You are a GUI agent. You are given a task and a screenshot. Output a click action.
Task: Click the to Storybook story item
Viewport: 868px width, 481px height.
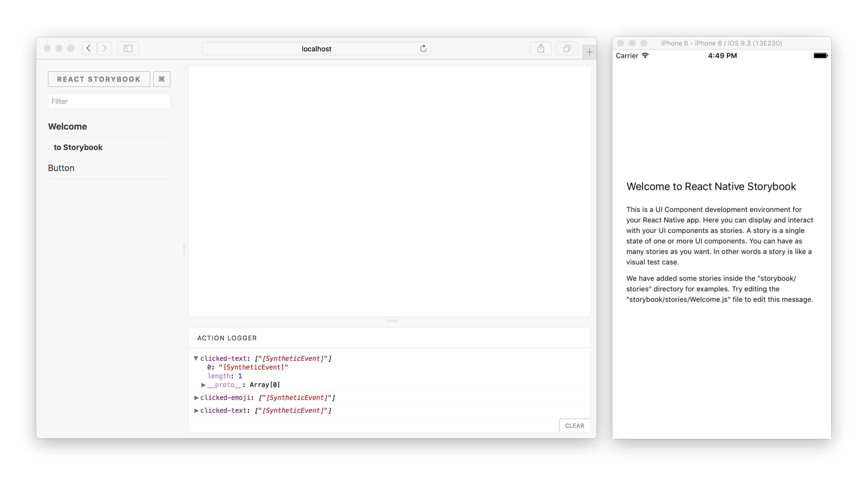[x=78, y=147]
